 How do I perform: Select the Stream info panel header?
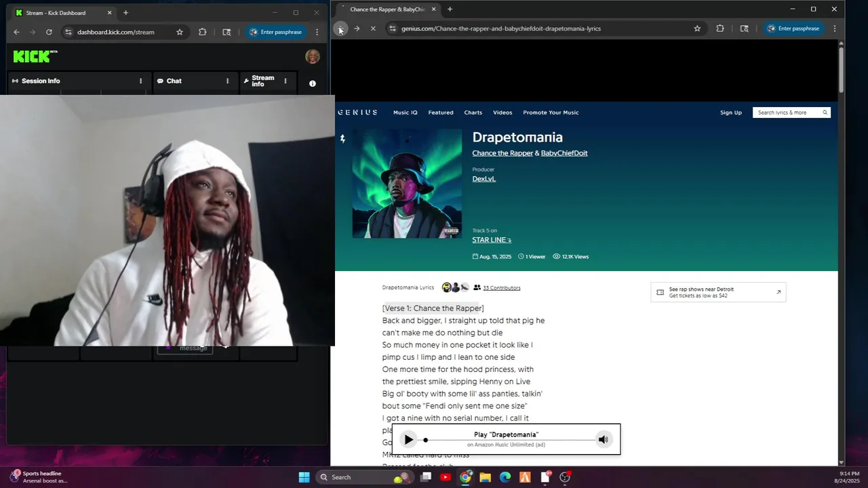pyautogui.click(x=267, y=81)
